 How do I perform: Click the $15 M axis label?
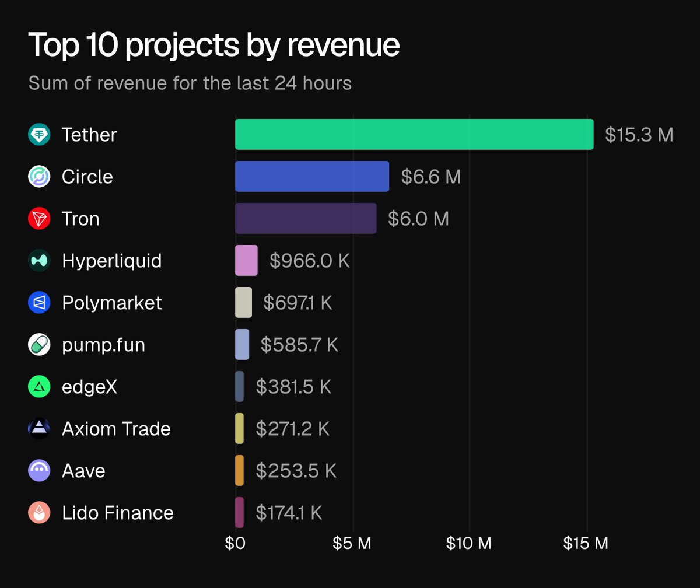click(586, 543)
